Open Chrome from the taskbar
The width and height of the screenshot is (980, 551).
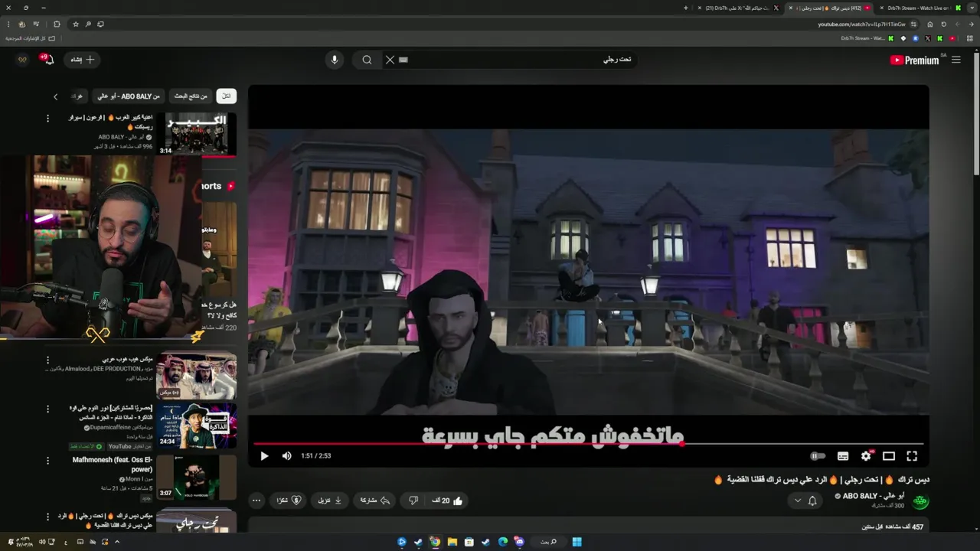pos(435,542)
